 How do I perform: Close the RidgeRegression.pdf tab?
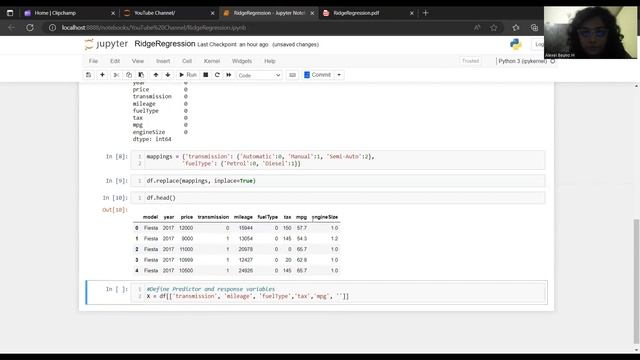411,13
